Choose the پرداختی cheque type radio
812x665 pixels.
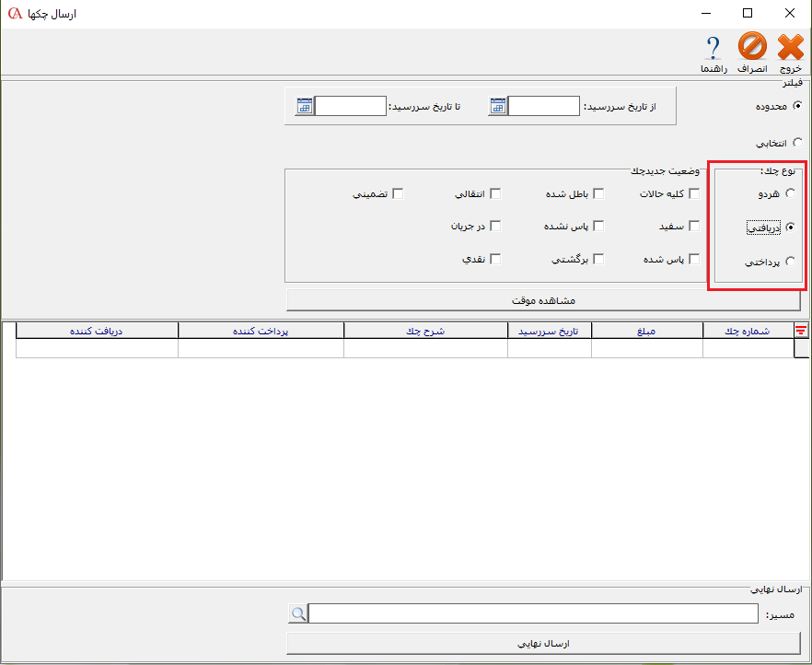click(790, 262)
